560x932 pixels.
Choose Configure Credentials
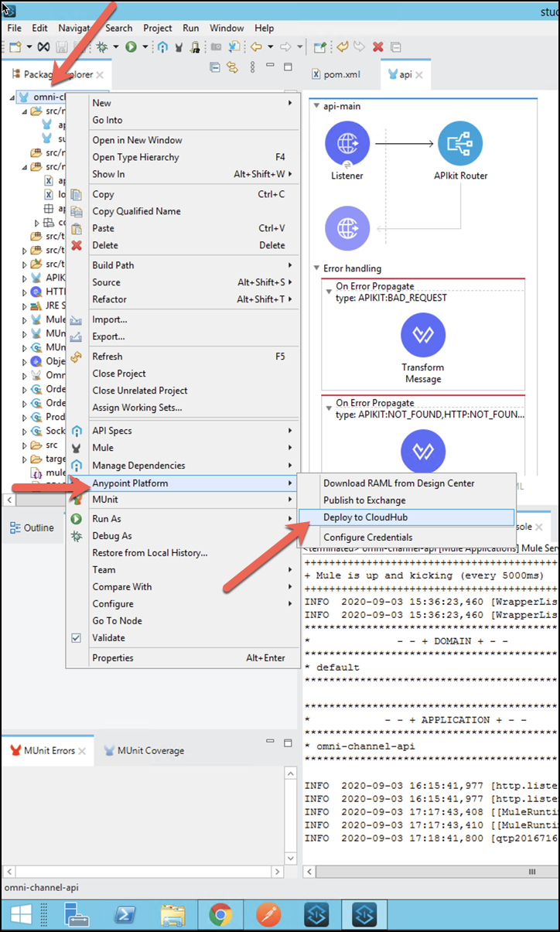[x=406, y=538]
